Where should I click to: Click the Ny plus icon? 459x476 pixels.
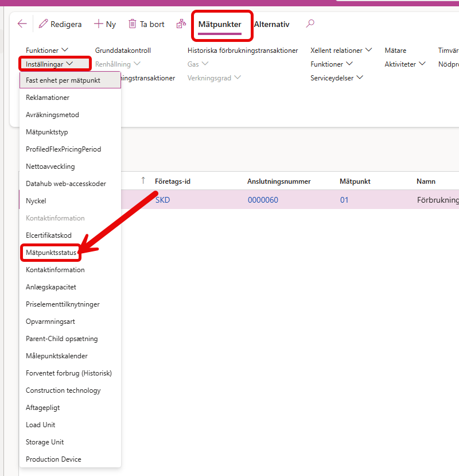coord(98,24)
